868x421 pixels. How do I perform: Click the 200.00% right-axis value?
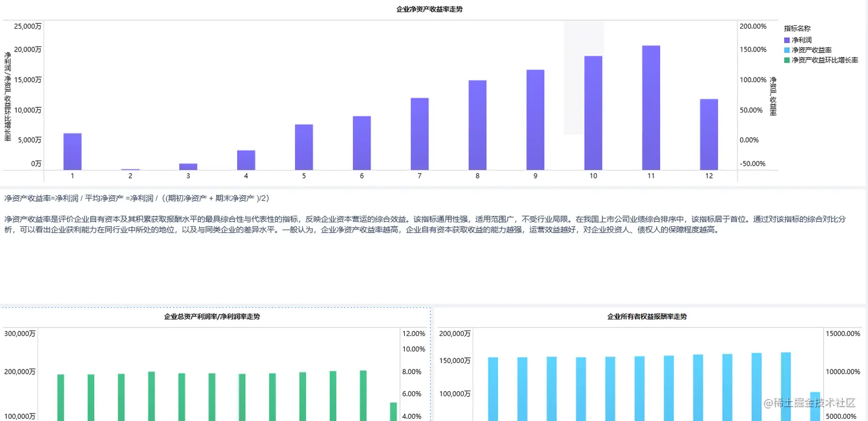753,26
